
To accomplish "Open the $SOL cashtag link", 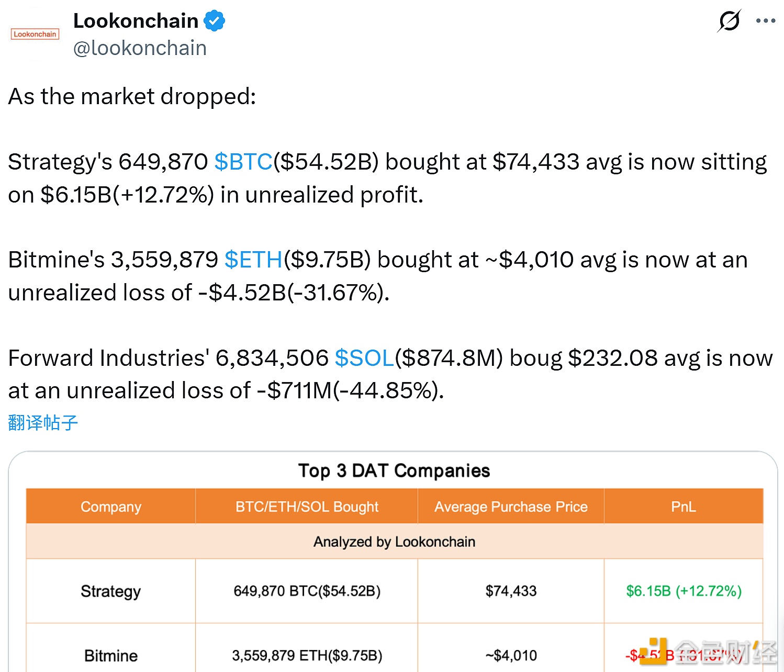I will pyautogui.click(x=364, y=358).
